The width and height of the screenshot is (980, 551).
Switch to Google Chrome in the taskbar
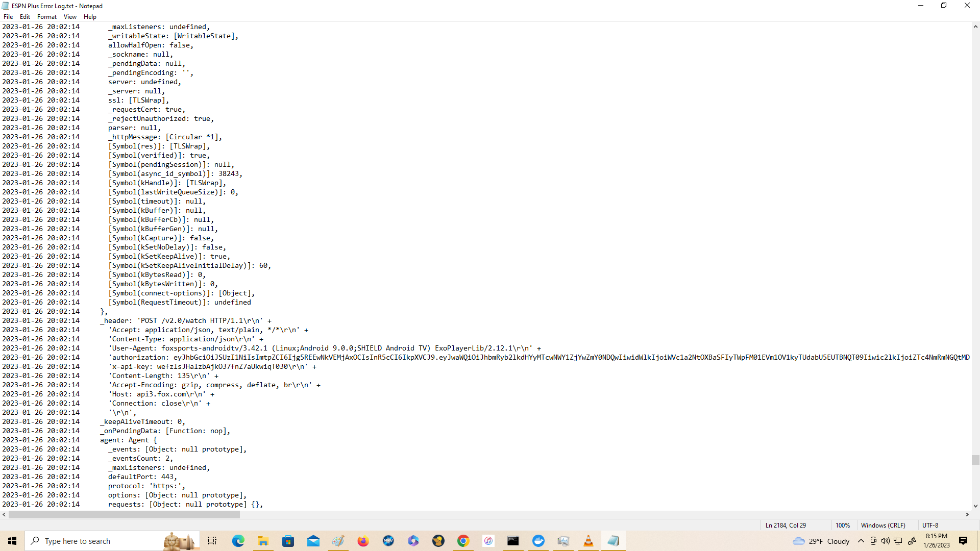pos(463,541)
